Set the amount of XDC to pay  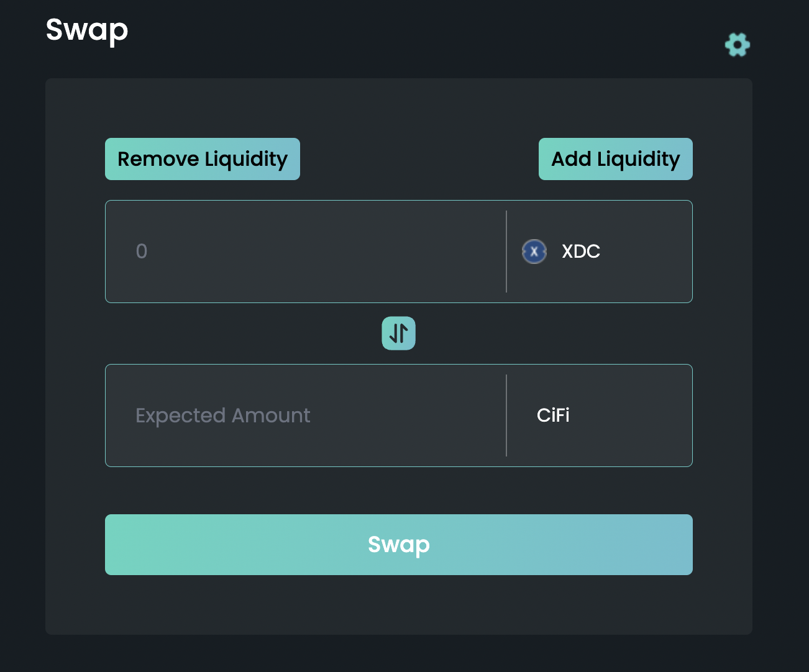[306, 252]
